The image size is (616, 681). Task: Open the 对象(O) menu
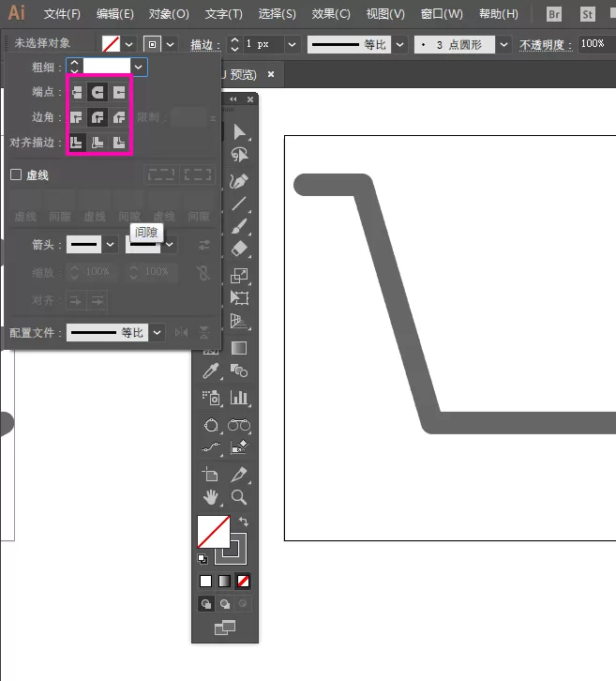[x=169, y=14]
